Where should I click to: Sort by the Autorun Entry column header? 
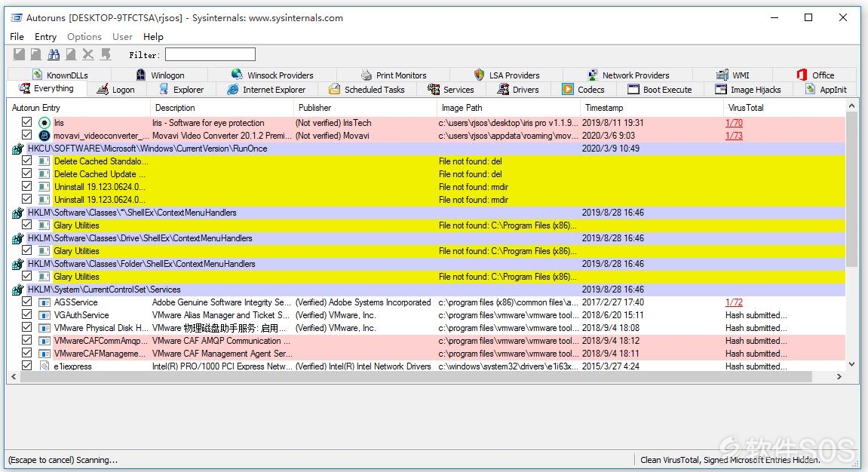point(79,107)
